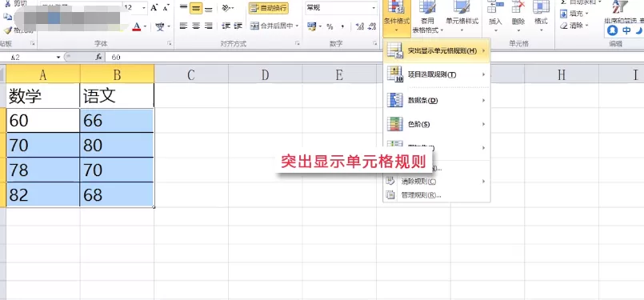
Task: Click the decrease decimal icon
Action: tap(372, 26)
